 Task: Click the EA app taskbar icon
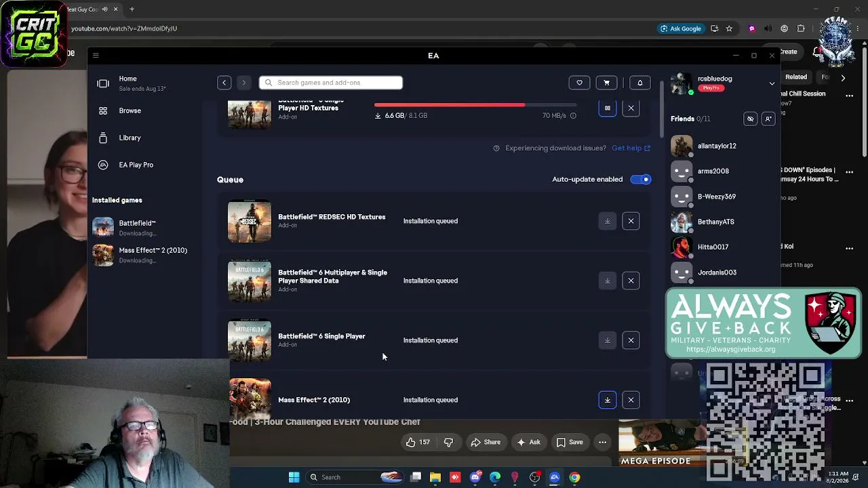pos(555,477)
